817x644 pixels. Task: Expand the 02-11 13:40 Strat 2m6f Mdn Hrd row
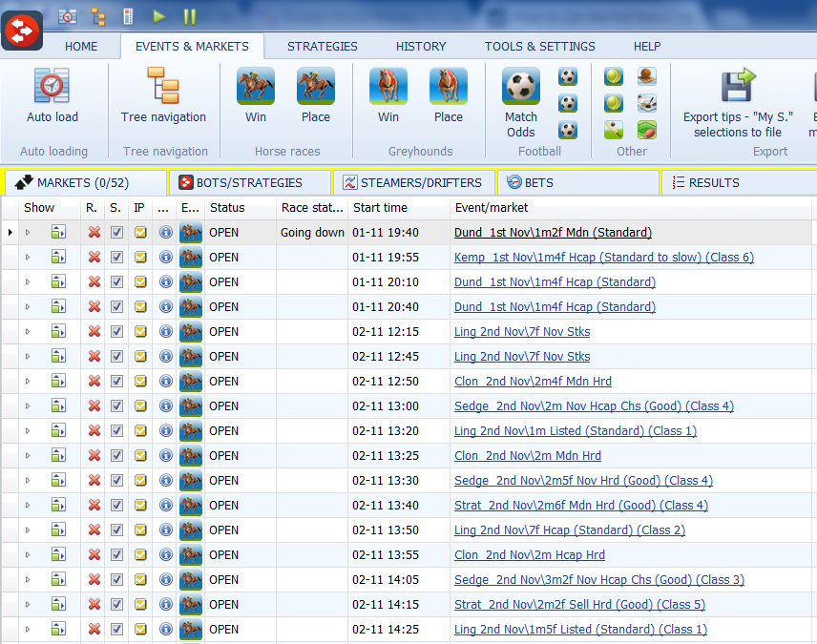pos(28,506)
